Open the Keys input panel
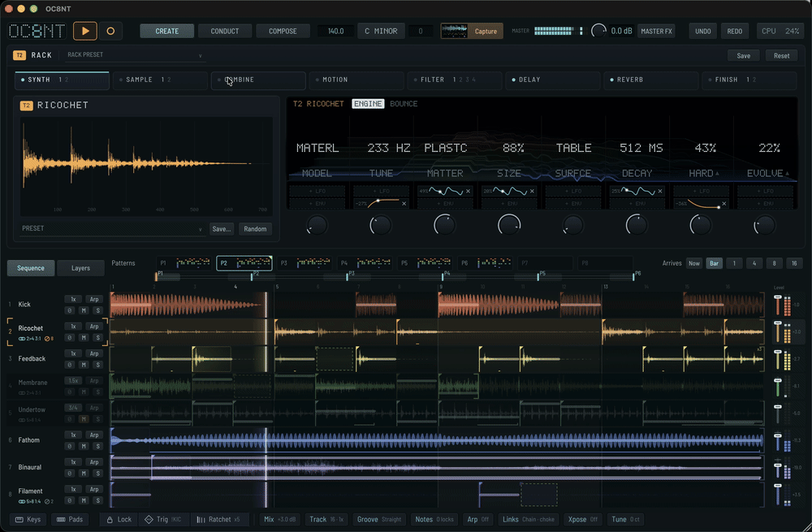The image size is (812, 532). pos(28,519)
